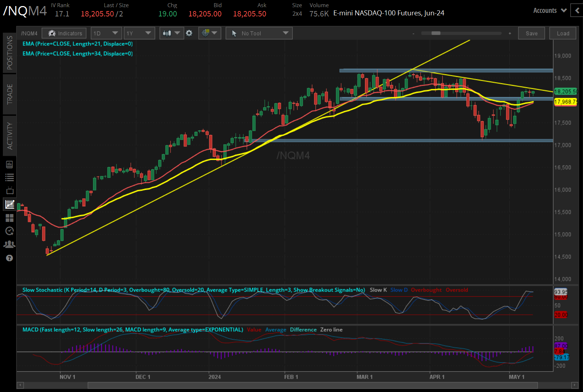Click the history clock icon

coord(10,231)
